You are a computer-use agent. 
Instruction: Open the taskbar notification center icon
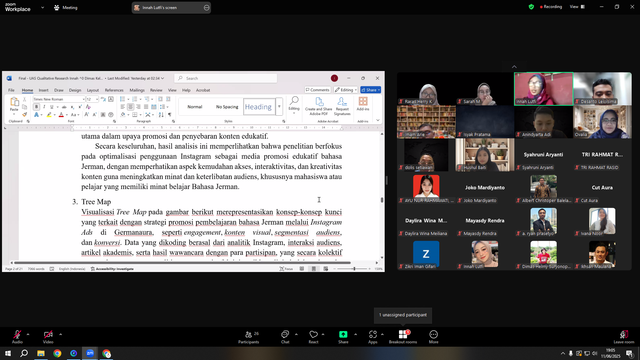pyautogui.click(x=630, y=353)
